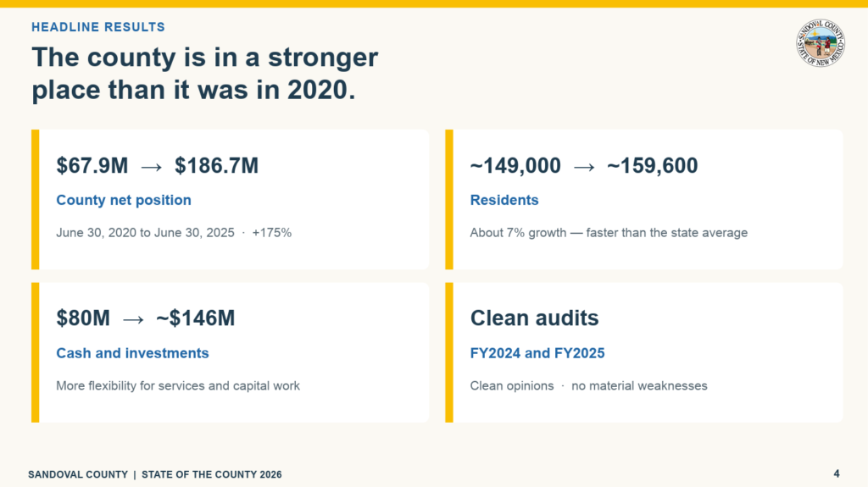868x487 pixels.
Task: Click the page number 4
Action: point(837,473)
